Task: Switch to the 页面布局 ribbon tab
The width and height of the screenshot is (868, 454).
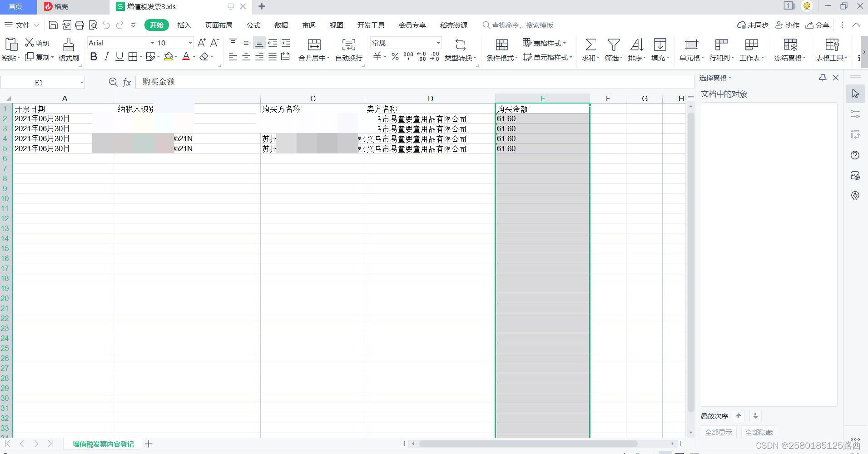Action: pyautogui.click(x=218, y=25)
